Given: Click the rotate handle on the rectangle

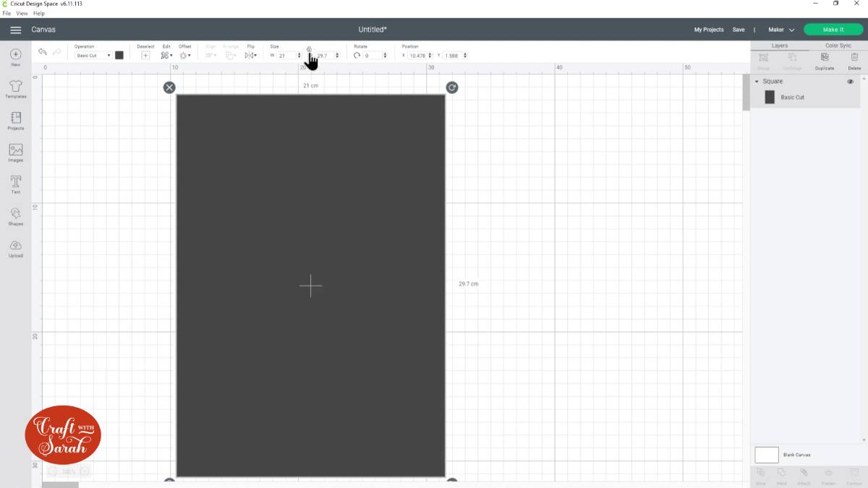Looking at the screenshot, I should 452,87.
